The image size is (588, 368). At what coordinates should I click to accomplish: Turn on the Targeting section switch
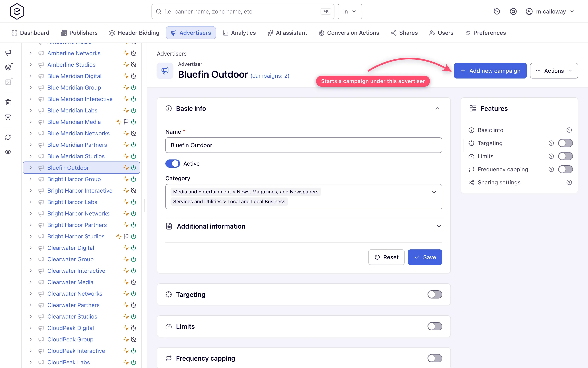click(x=435, y=294)
